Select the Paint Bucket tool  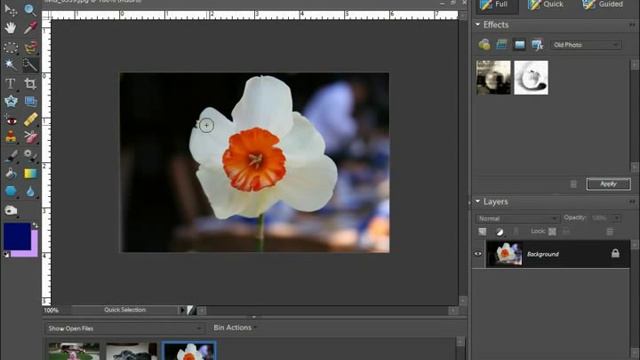pos(11,173)
